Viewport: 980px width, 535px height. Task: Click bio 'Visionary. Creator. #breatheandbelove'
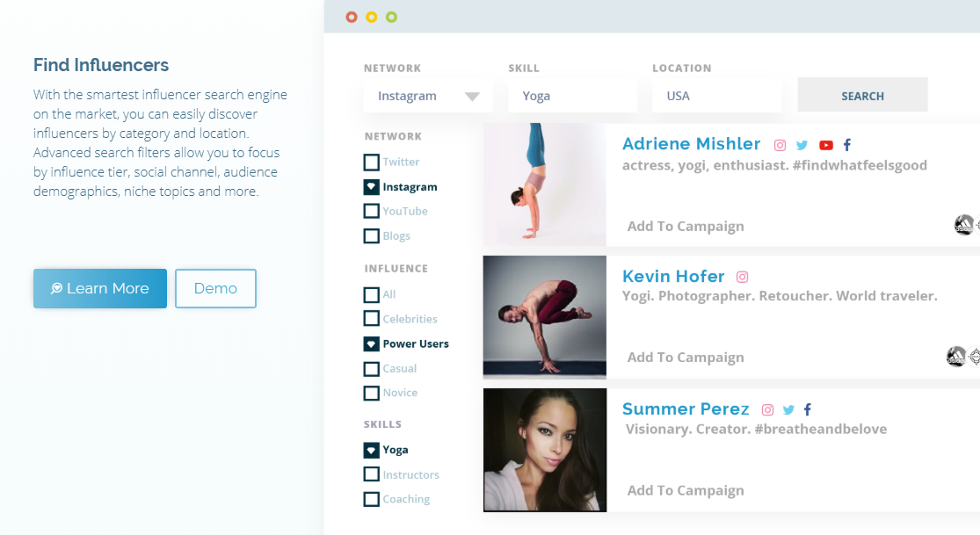pos(756,429)
